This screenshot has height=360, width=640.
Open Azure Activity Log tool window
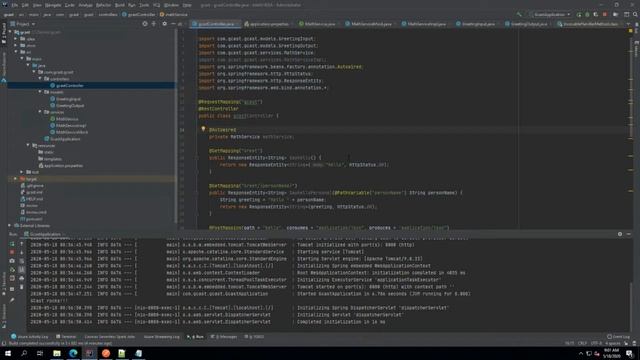coord(29,337)
